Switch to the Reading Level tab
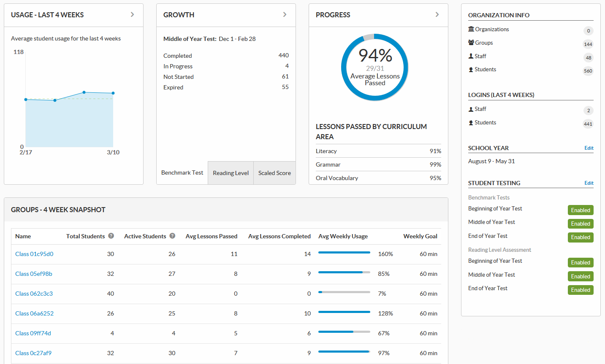Viewport: 605px width, 364px height. [231, 173]
